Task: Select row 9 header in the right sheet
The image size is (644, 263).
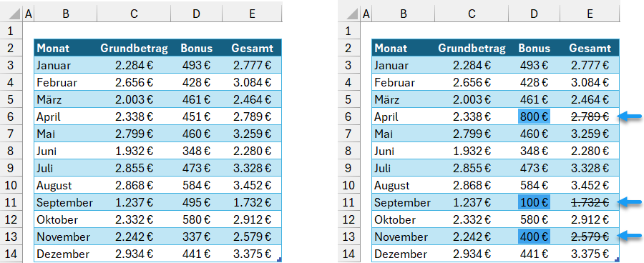Action: pos(348,168)
